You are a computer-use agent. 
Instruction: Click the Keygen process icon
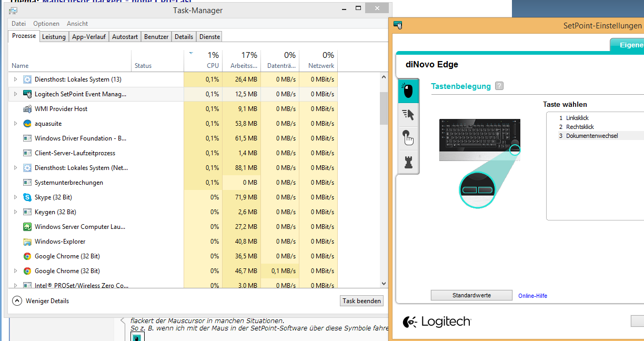27,212
